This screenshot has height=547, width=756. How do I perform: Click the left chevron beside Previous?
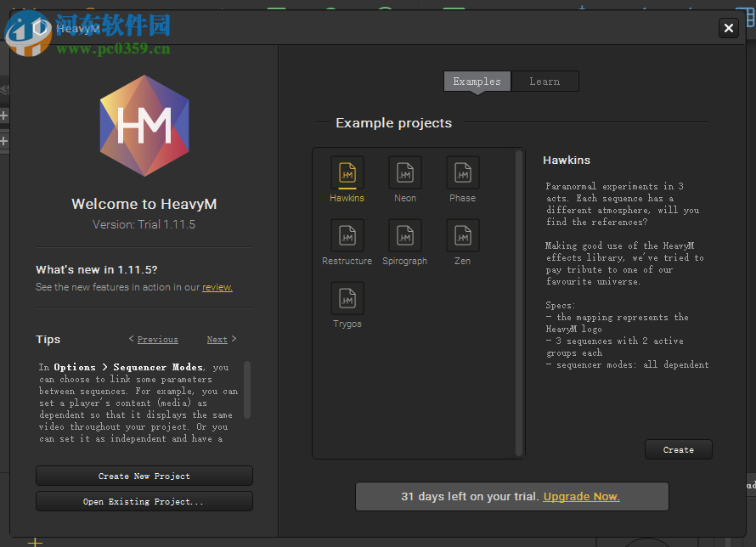pyautogui.click(x=131, y=339)
